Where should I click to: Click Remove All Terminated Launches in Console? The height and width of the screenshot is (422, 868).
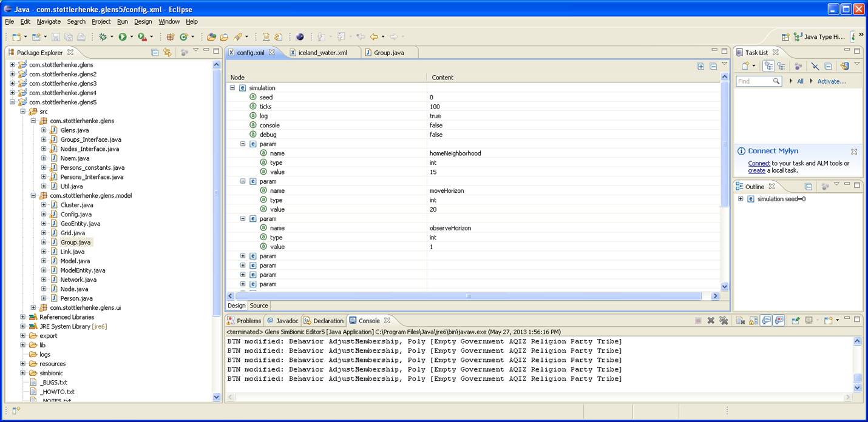coord(723,320)
